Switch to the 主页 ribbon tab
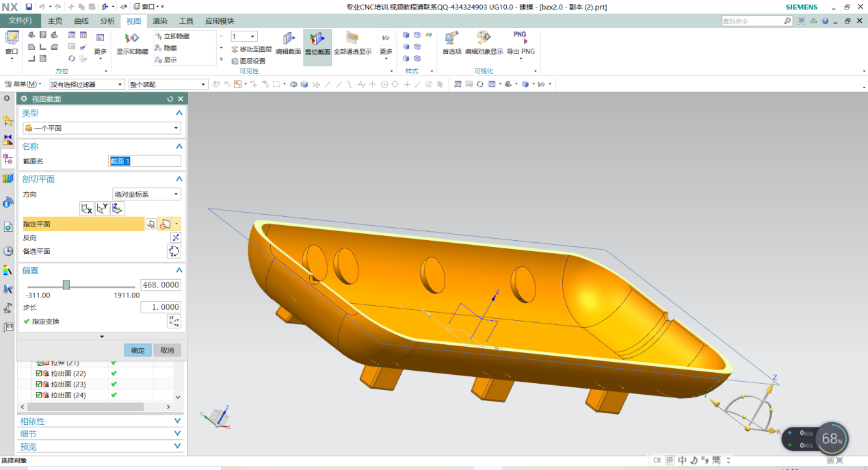Screen dimensions: 868x470 (x=55, y=21)
